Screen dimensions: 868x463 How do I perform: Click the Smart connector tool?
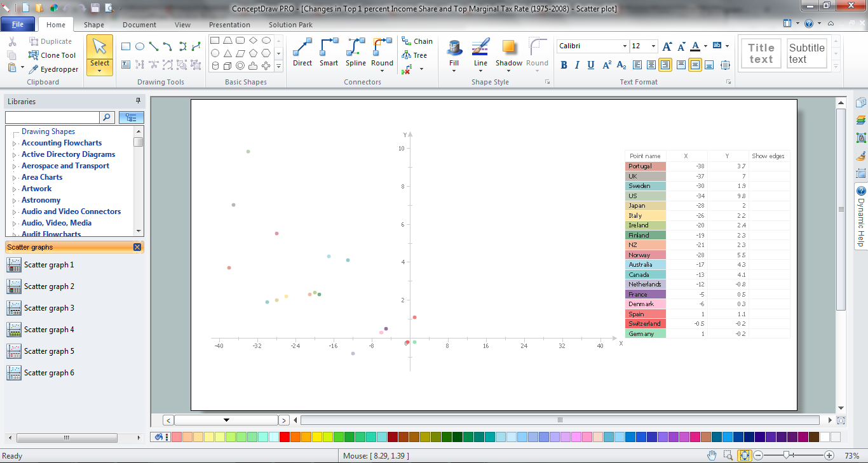pyautogui.click(x=329, y=52)
